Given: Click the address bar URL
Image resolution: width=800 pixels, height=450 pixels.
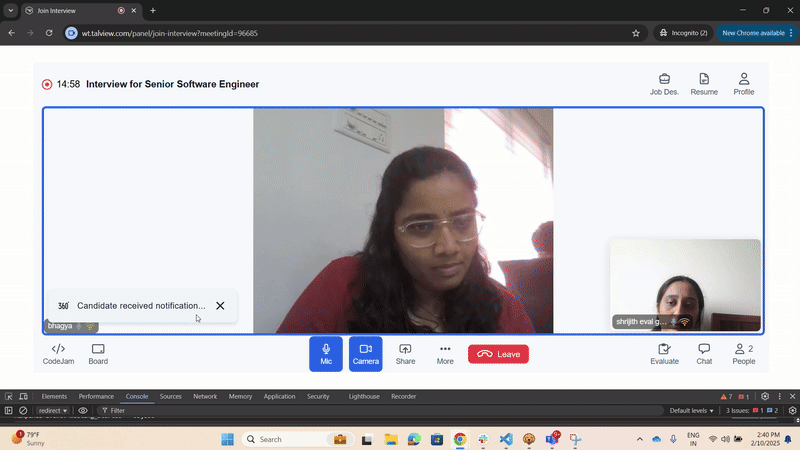Looking at the screenshot, I should 169,33.
